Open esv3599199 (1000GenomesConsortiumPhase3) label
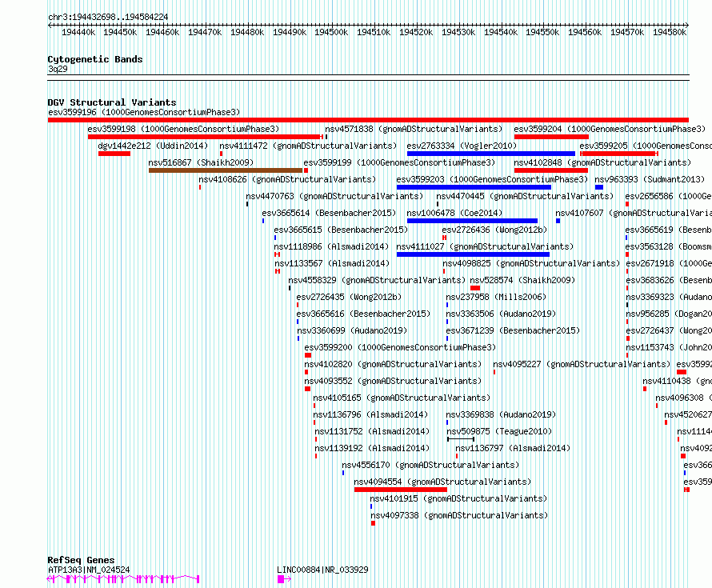The height and width of the screenshot is (588, 712). [x=399, y=162]
